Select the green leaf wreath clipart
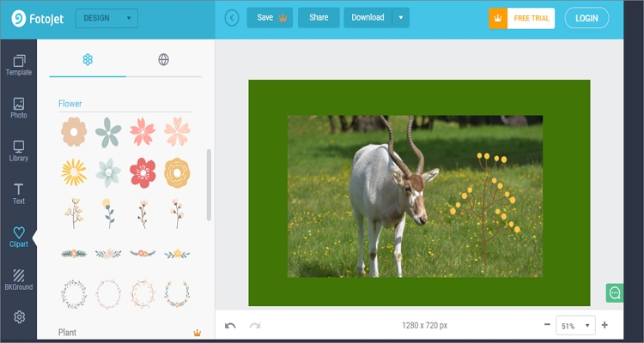 pyautogui.click(x=74, y=294)
